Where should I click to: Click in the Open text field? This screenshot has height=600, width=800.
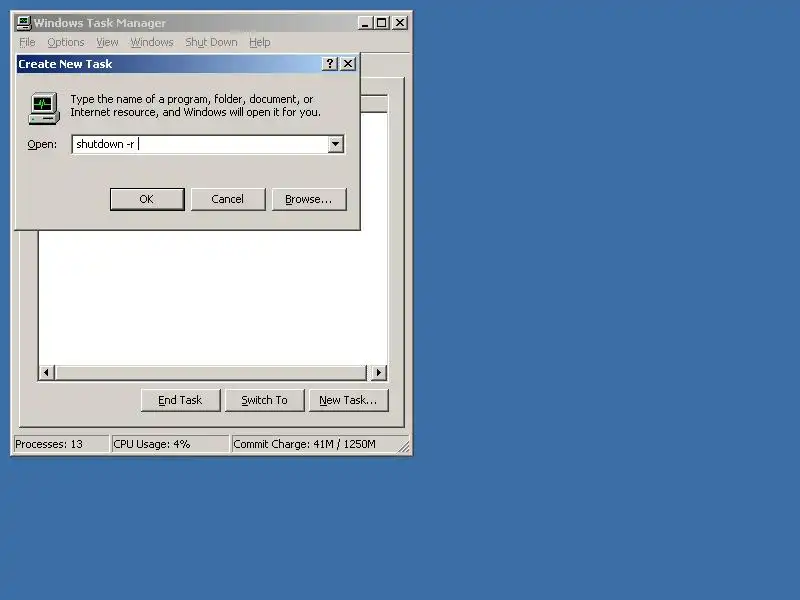pos(201,144)
